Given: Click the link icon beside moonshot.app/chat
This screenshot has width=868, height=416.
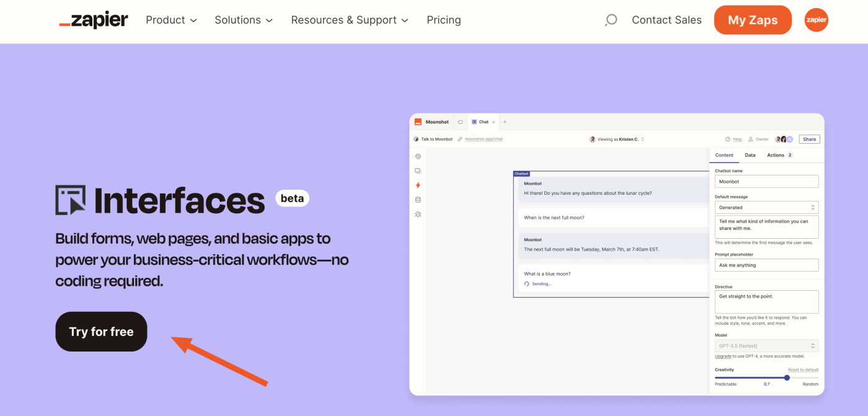Looking at the screenshot, I should click(x=460, y=139).
